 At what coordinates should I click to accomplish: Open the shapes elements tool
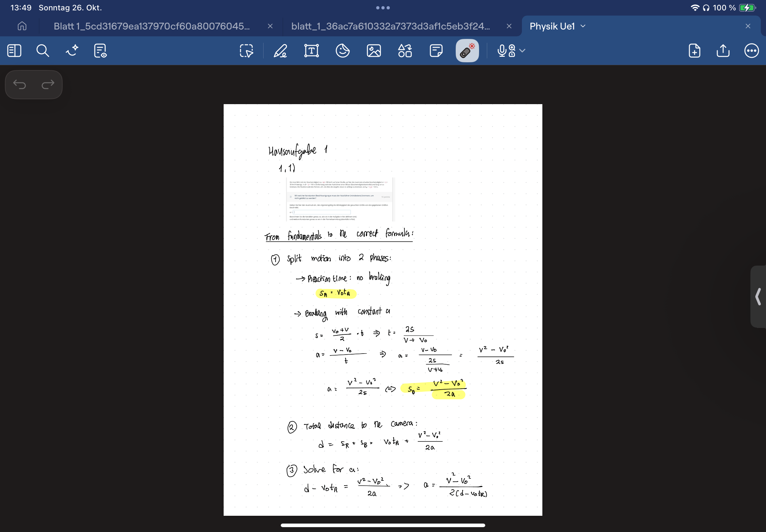click(404, 51)
